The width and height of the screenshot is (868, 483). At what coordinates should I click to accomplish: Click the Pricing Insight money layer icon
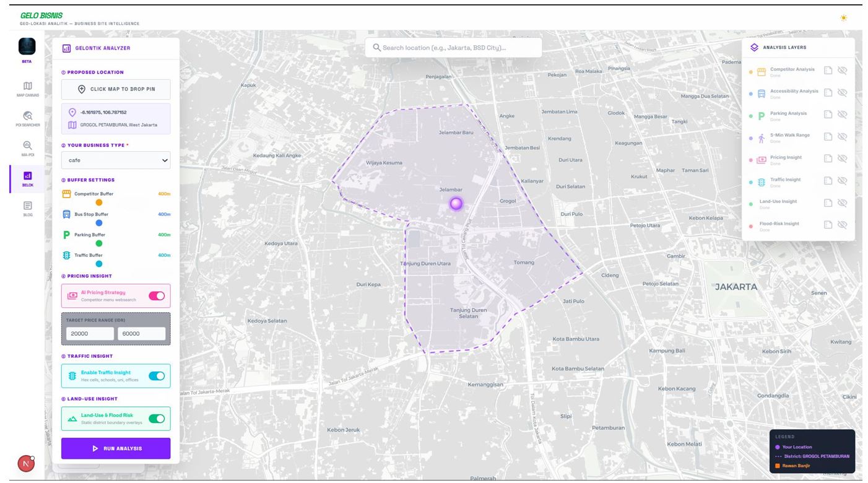pos(762,160)
